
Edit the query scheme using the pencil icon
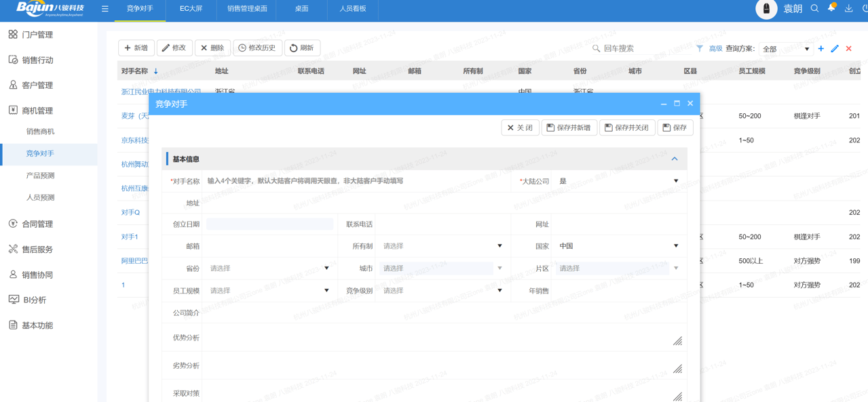coord(834,48)
